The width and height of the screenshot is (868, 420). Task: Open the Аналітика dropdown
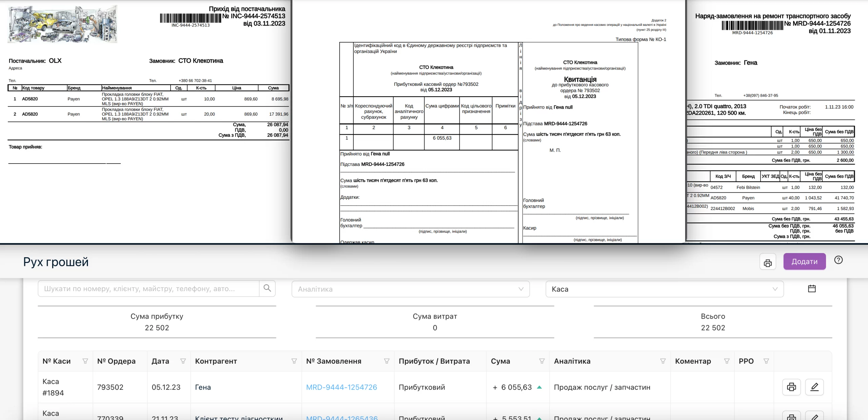pyautogui.click(x=410, y=289)
